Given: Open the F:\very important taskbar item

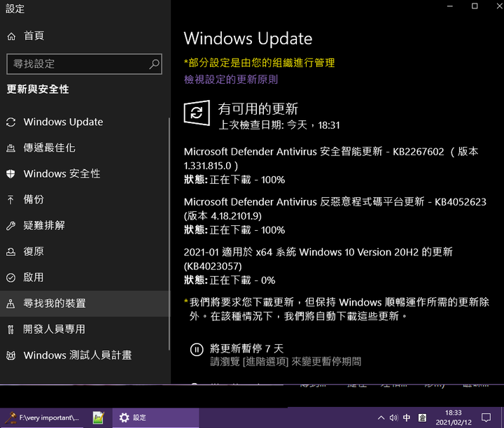Looking at the screenshot, I should tap(42, 418).
